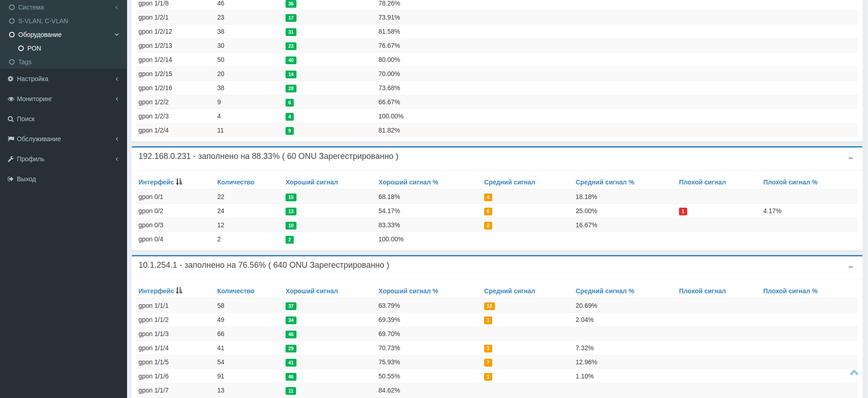Screen dimensions: 868x398
Task: Expand the Система submenu chevron
Action: 117,7
